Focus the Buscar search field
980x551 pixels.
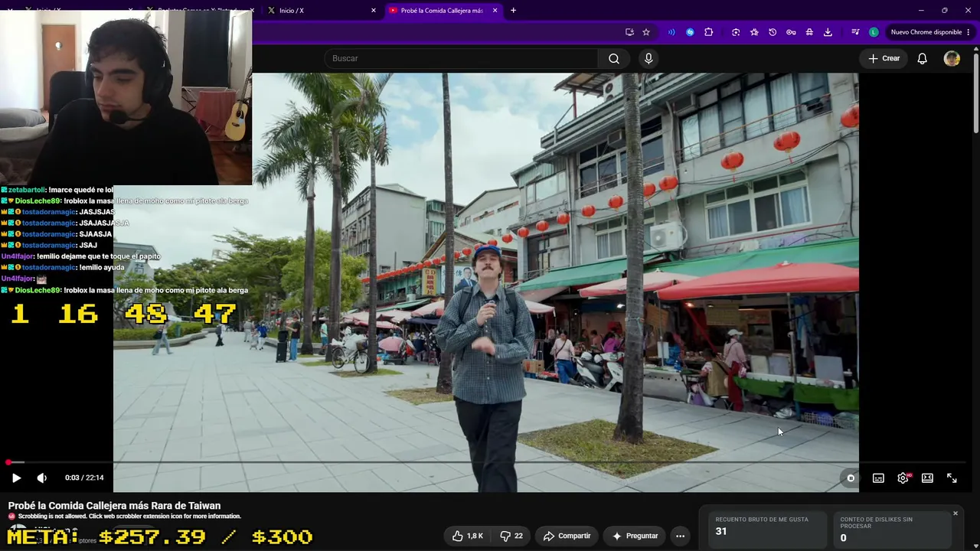click(x=461, y=58)
